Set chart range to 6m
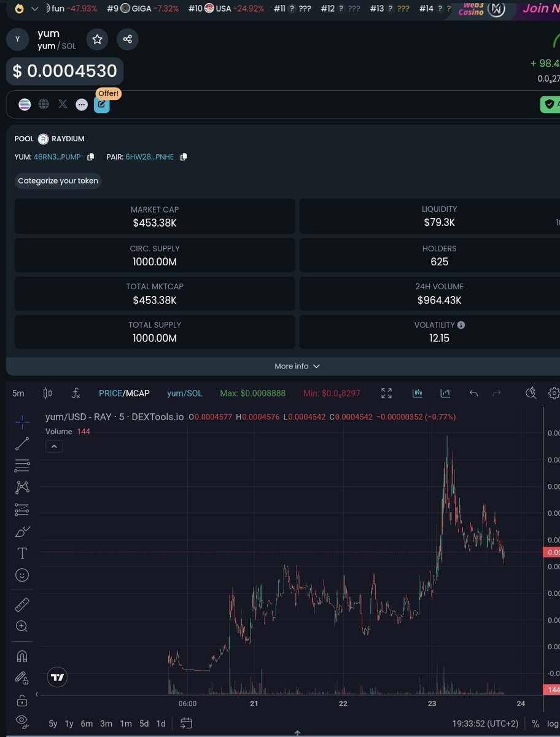The width and height of the screenshot is (560, 737). pos(87,723)
